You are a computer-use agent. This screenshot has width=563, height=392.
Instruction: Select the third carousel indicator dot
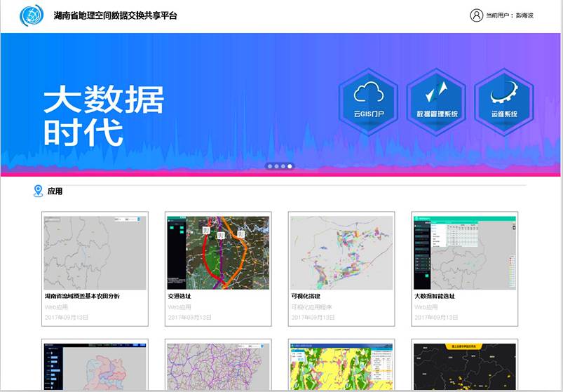pyautogui.click(x=283, y=166)
